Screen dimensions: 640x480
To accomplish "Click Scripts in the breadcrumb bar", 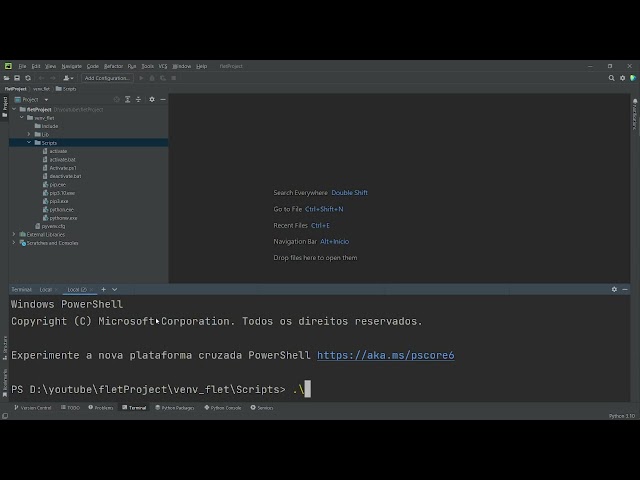I will coord(66,89).
